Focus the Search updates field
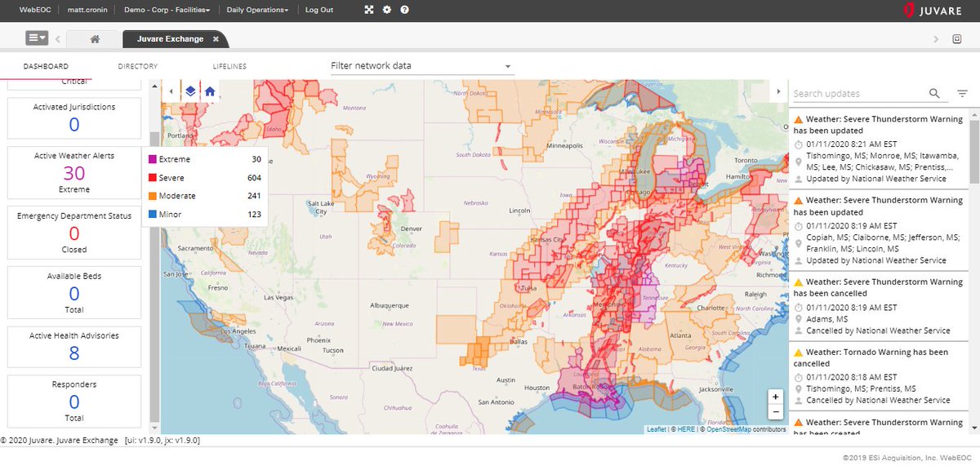 click(x=857, y=94)
